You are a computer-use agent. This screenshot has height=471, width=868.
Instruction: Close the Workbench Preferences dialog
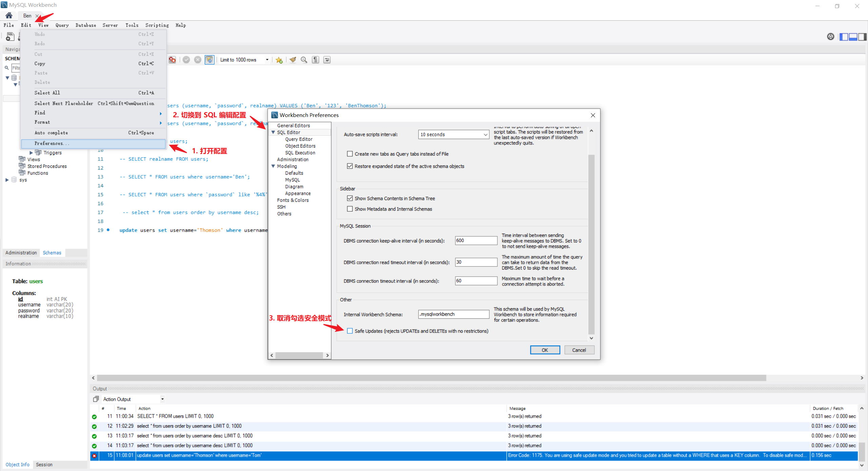(593, 115)
